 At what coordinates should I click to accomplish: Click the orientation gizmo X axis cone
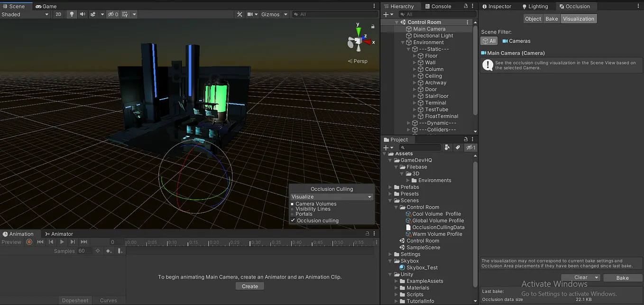368,43
